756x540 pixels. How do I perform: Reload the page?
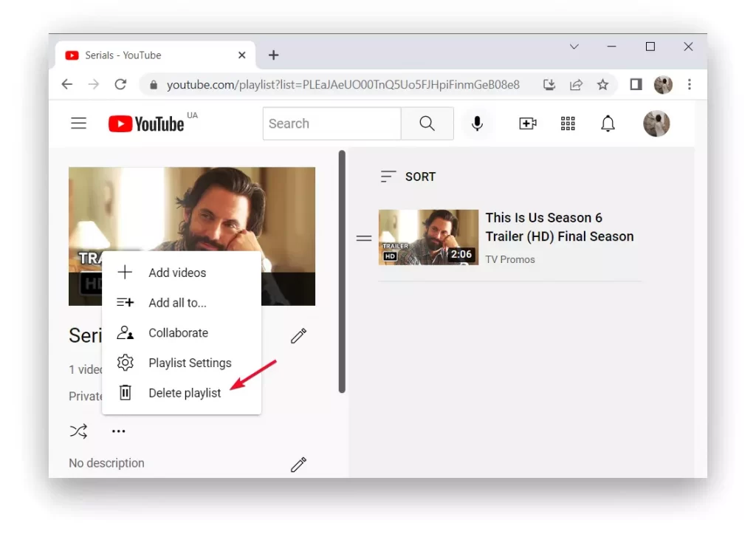pyautogui.click(x=120, y=84)
